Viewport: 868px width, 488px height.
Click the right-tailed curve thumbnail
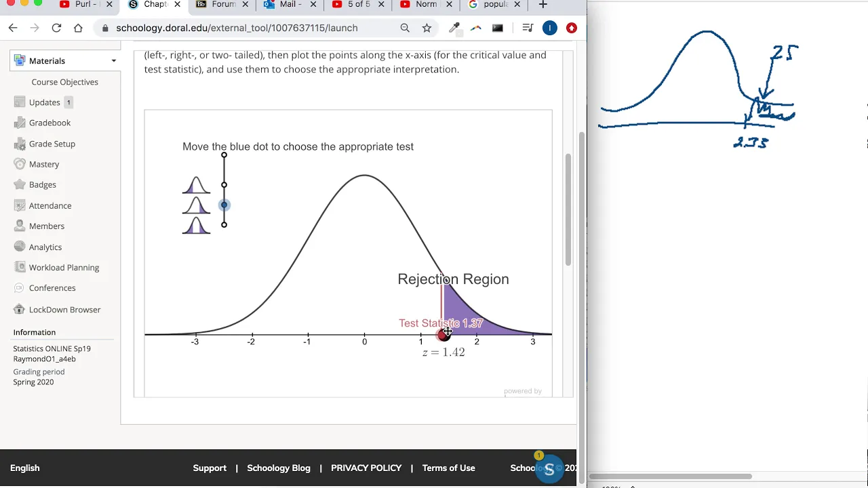click(x=196, y=205)
